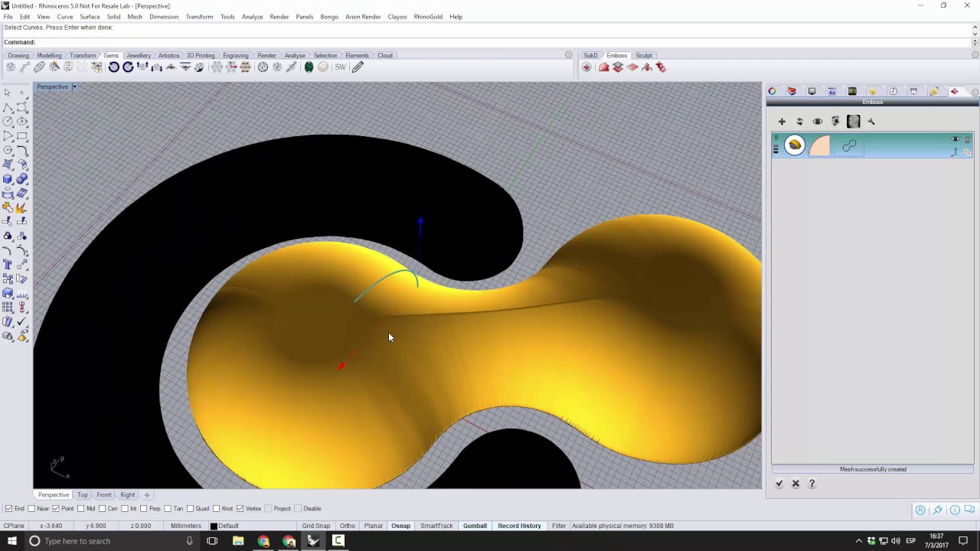
Task: Click the refresh arrows icon in Emboss panel
Action: tap(799, 122)
